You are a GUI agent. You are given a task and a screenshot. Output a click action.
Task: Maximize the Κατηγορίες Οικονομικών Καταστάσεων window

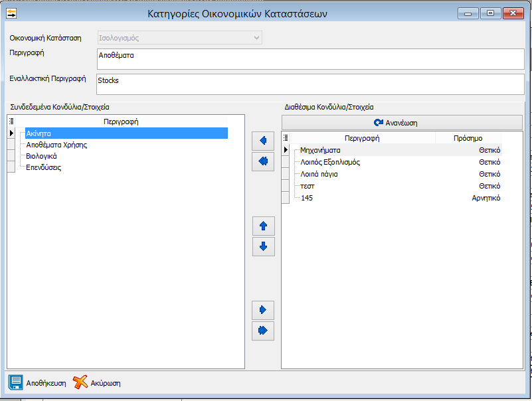coord(491,13)
